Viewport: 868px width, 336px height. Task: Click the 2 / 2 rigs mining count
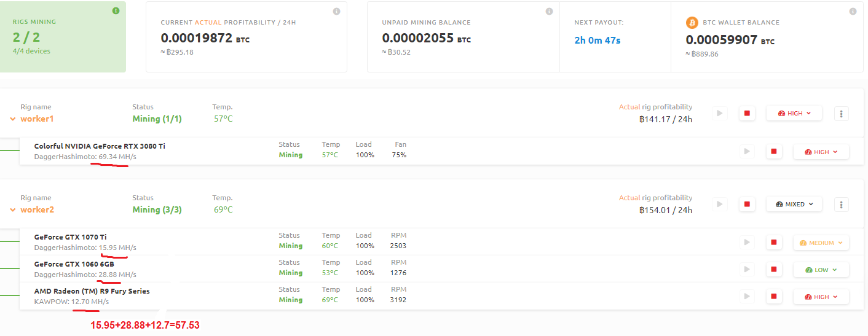click(x=25, y=37)
